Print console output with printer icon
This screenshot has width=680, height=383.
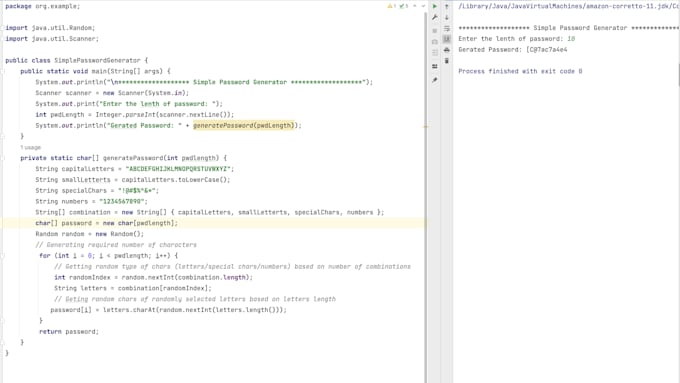tap(447, 50)
